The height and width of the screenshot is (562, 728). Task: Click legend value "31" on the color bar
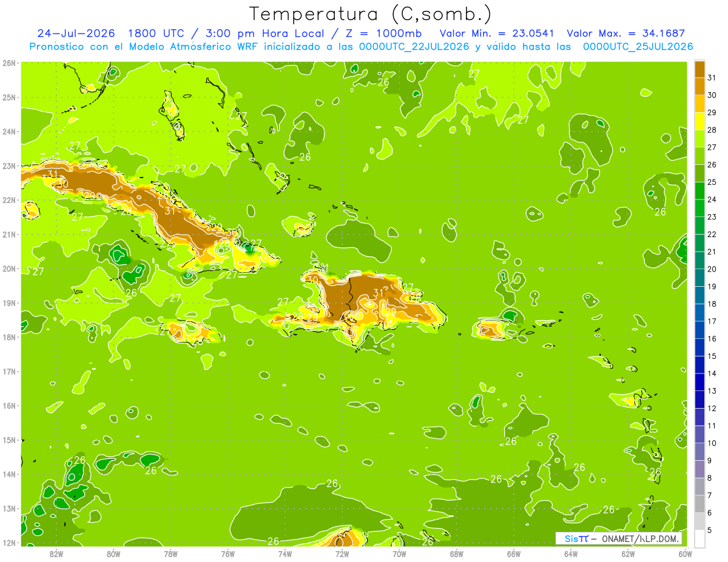tap(712, 78)
